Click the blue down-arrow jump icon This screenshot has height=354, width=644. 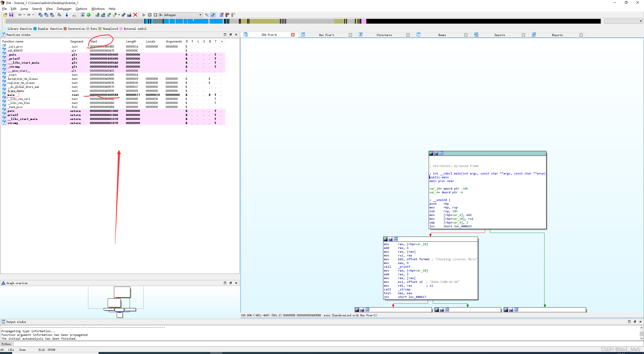click(x=67, y=15)
